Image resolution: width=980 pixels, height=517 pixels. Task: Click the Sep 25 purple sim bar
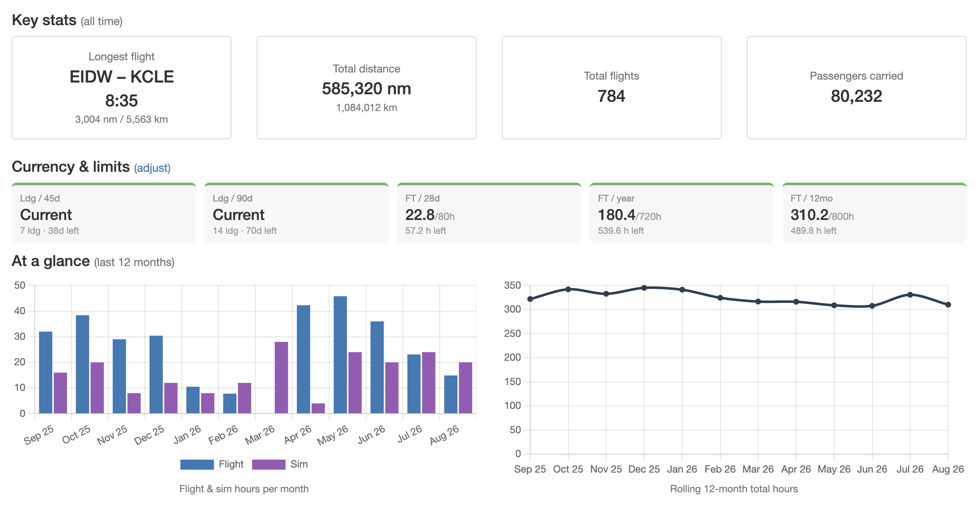click(60, 393)
